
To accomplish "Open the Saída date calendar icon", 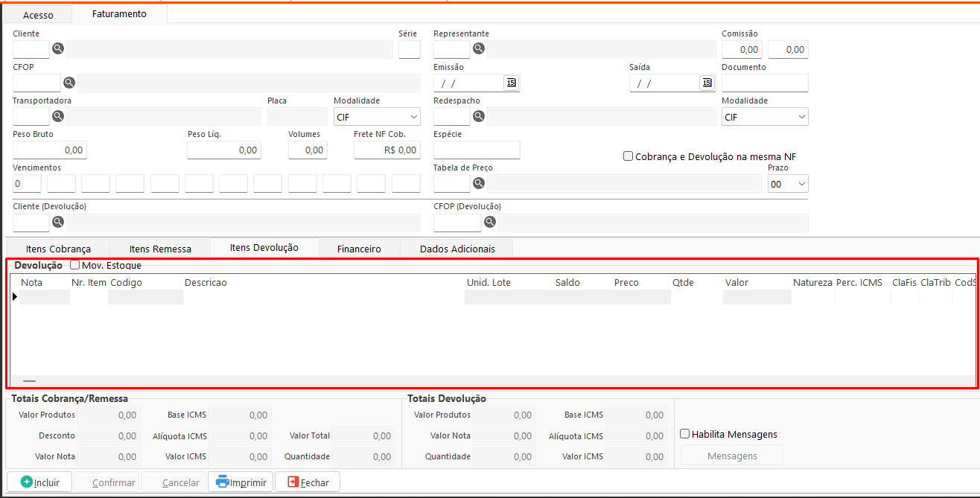I will pyautogui.click(x=707, y=83).
